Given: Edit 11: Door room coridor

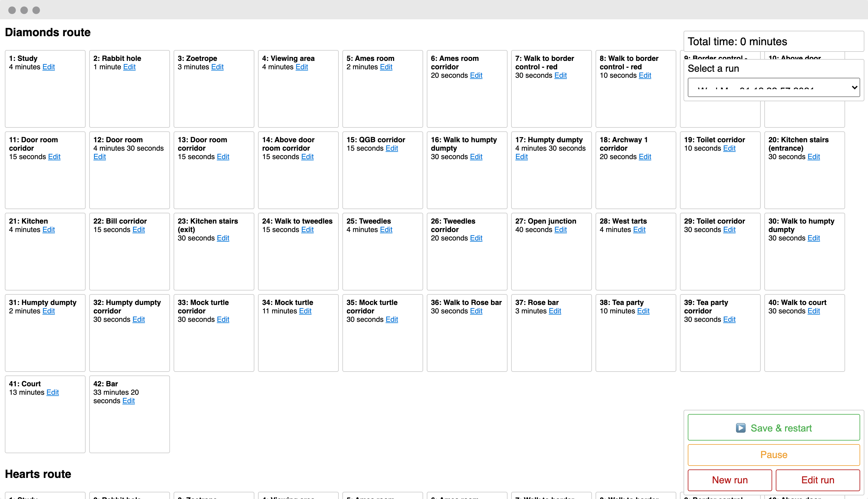Looking at the screenshot, I should pos(54,157).
